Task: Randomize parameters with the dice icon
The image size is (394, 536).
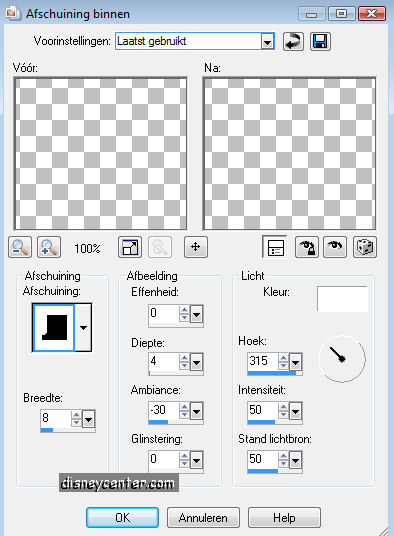Action: point(365,247)
